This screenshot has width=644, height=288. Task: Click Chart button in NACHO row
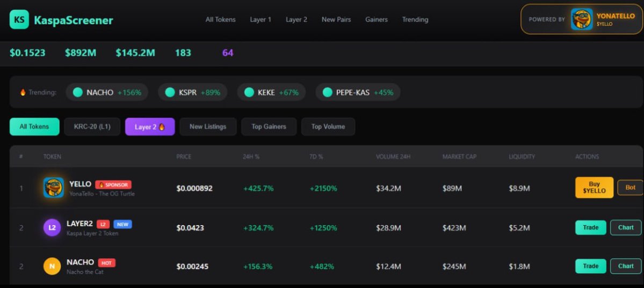point(626,266)
